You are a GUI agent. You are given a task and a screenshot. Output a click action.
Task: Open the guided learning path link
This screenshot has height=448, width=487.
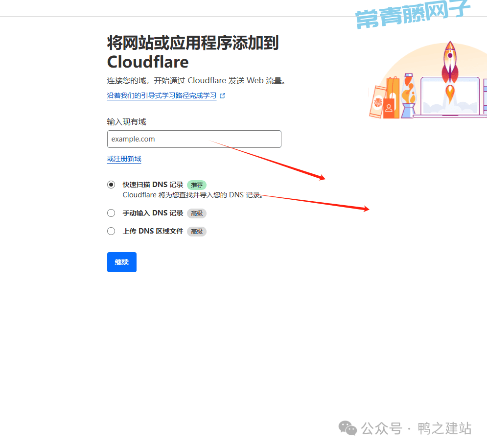click(x=162, y=95)
